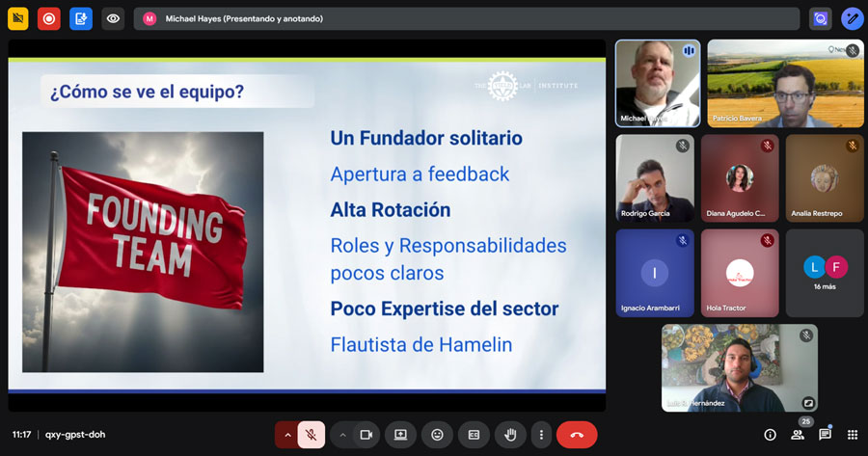Click the blue notes icon in top bar
The width and height of the screenshot is (868, 456).
tap(81, 18)
